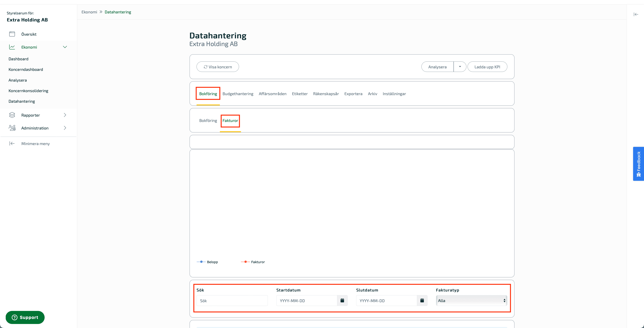Open Dashboard in the Ekonomi submenu
The image size is (644, 328).
click(18, 59)
